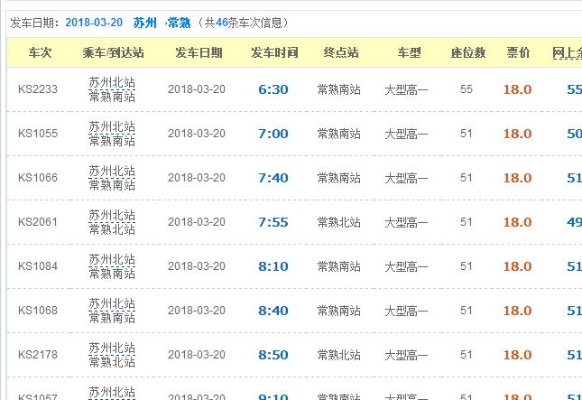Viewport: 582px width, 400px height.
Task: Click the 座位数 column header
Action: (x=468, y=53)
